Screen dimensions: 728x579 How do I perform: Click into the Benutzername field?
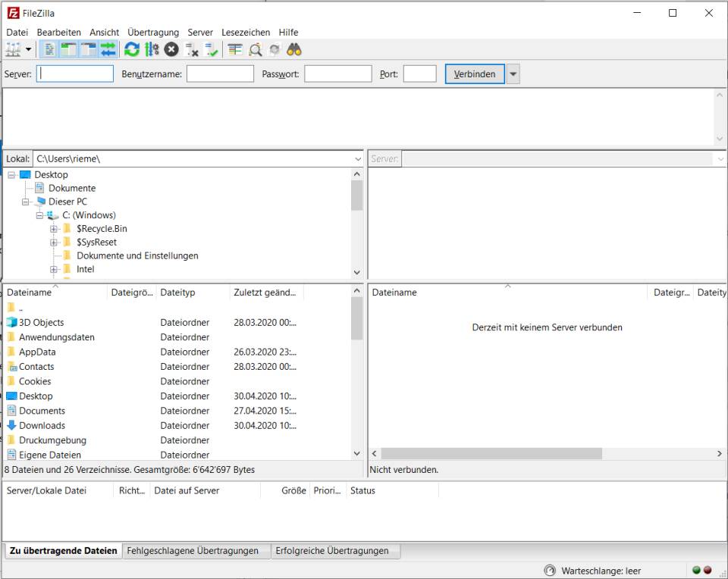220,74
